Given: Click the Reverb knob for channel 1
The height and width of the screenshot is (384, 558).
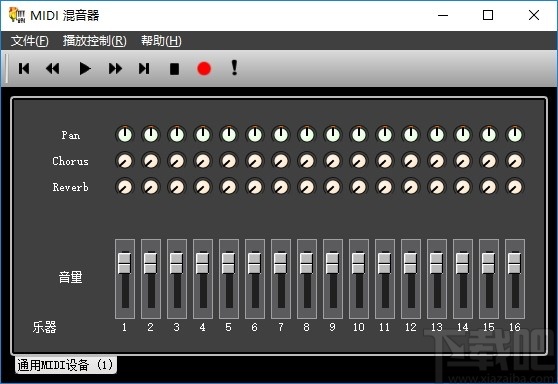Looking at the screenshot, I should click(125, 187).
